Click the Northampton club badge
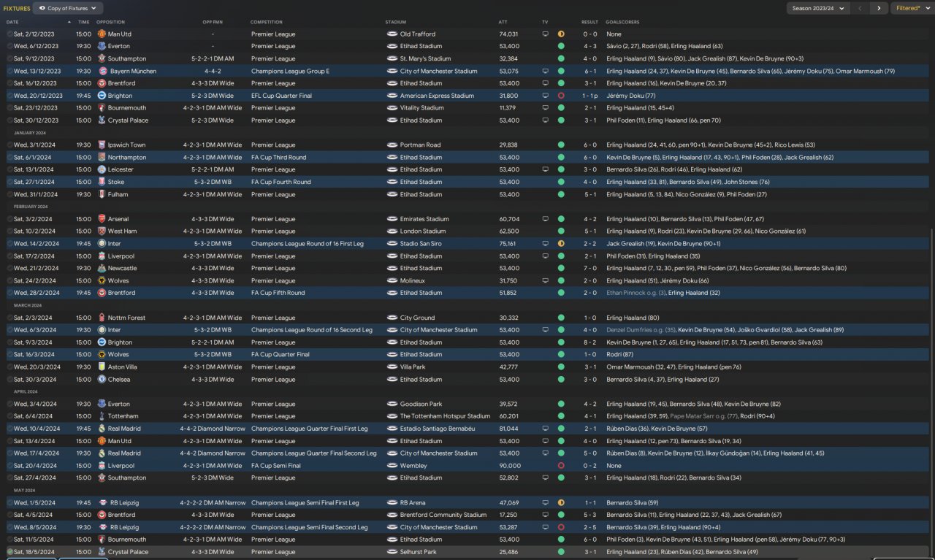935x560 pixels. click(x=102, y=158)
